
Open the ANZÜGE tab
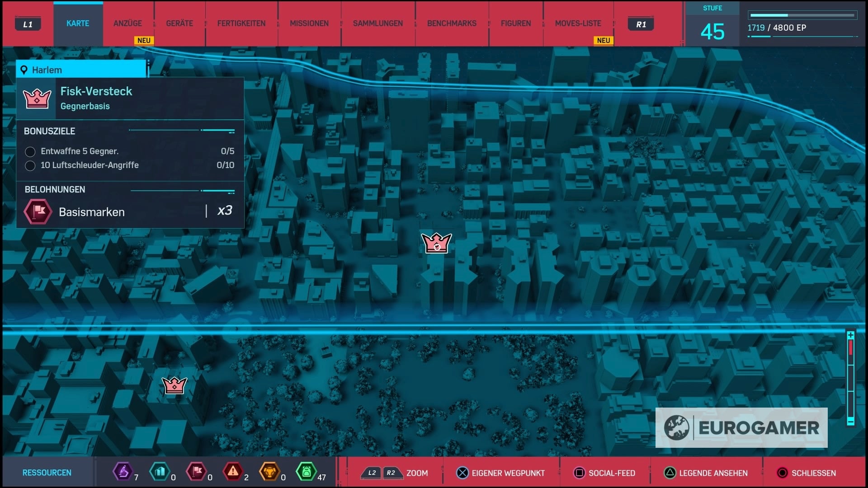(127, 23)
